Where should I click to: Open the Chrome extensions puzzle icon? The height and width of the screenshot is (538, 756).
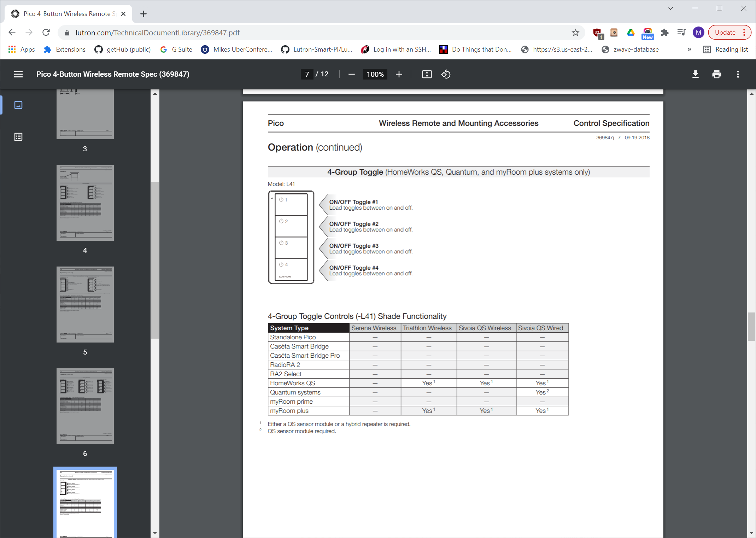click(x=664, y=33)
